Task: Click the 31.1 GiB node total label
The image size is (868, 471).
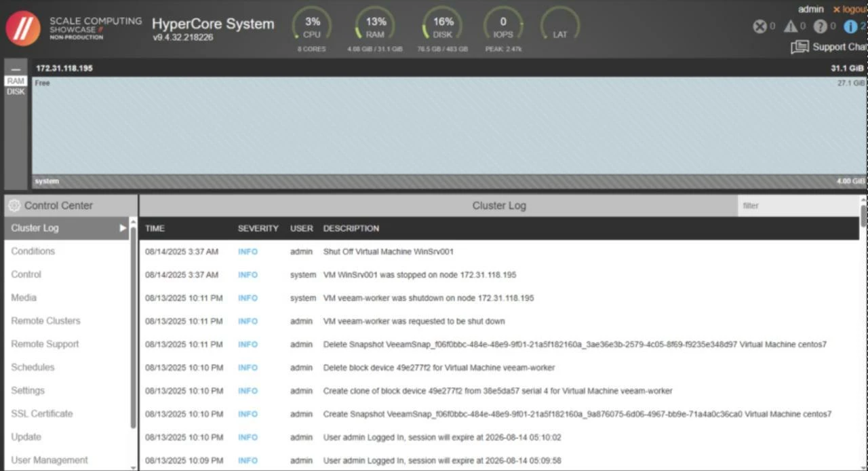Action: (x=848, y=68)
